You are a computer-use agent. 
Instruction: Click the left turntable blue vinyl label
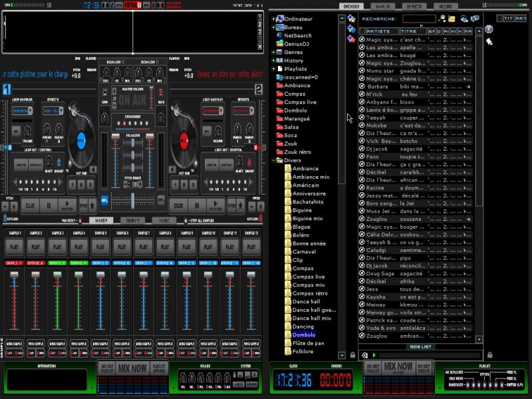click(81, 140)
